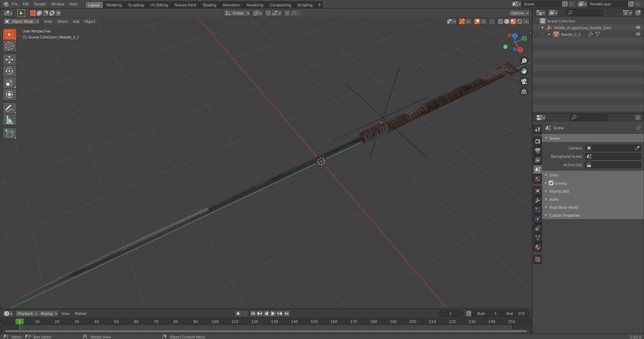Enable the Gravity checkbox
This screenshot has width=644, height=339.
tap(551, 183)
